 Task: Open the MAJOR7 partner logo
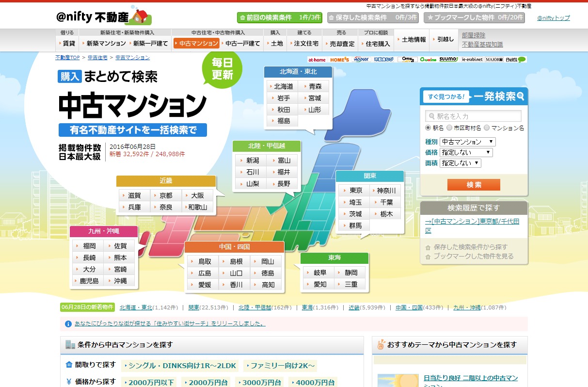point(494,60)
